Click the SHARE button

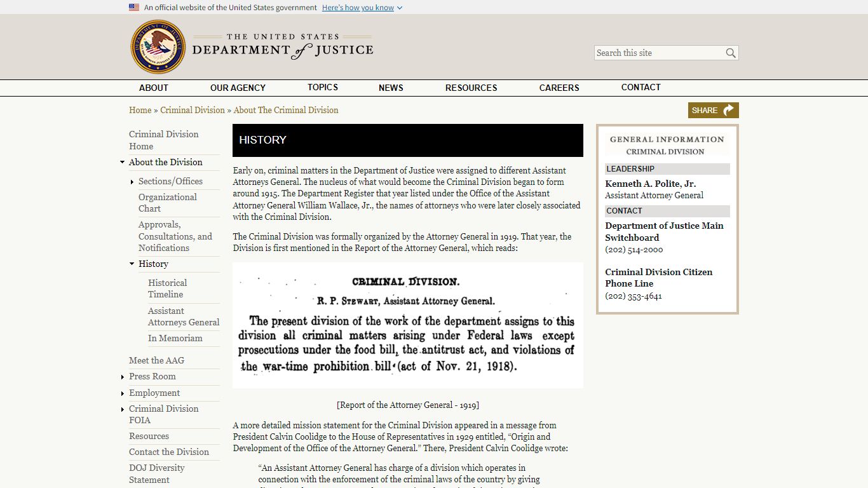713,110
